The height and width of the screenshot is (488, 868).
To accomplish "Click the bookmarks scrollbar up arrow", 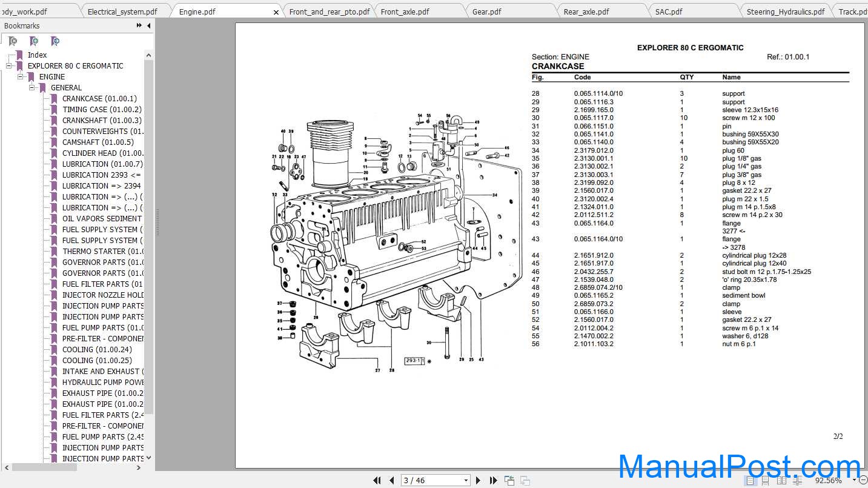I will (x=149, y=55).
